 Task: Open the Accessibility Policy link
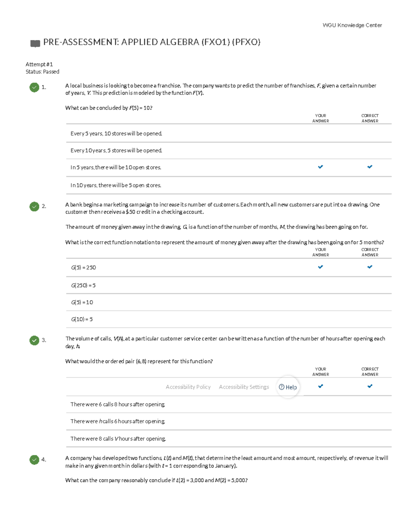188,387
